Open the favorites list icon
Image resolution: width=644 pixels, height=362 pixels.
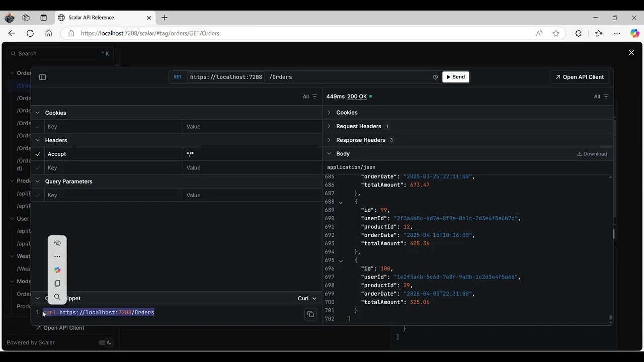tap(599, 33)
